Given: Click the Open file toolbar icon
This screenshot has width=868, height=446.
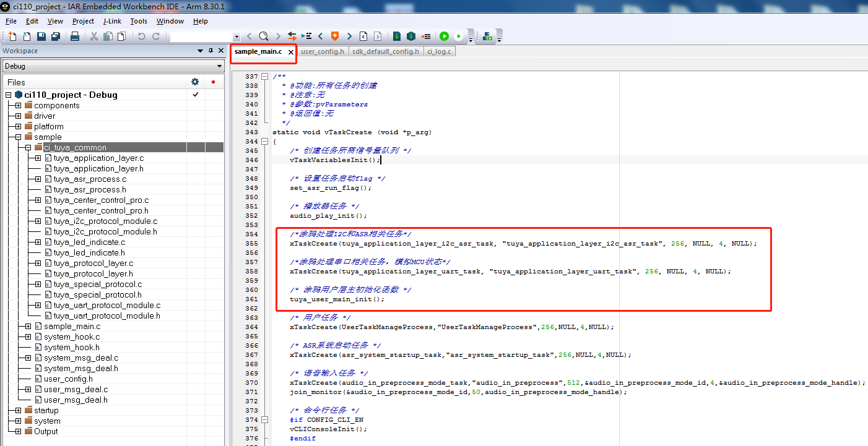Looking at the screenshot, I should (x=27, y=36).
